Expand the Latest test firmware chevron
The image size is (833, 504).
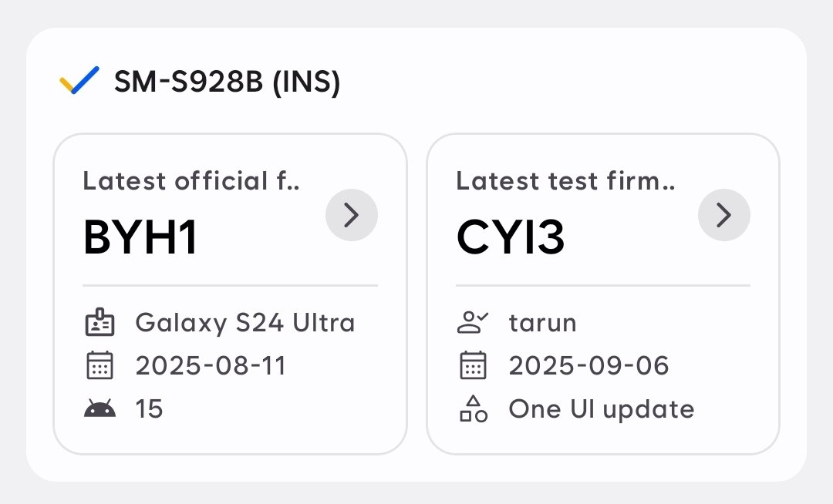click(x=723, y=215)
